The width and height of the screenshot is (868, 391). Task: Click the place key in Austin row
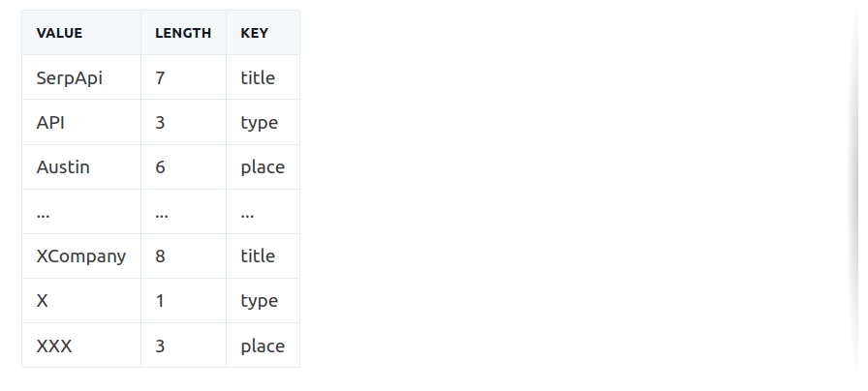(263, 167)
